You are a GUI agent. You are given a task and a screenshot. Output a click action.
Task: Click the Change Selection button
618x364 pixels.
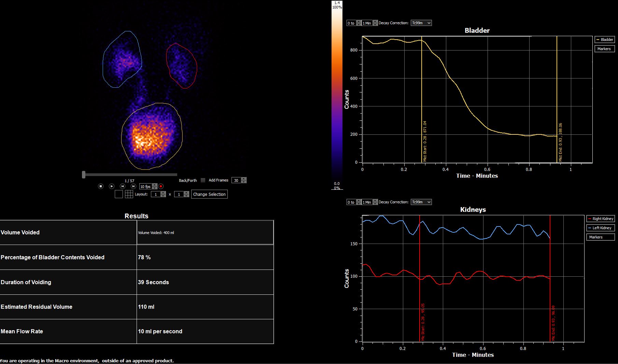tap(209, 194)
